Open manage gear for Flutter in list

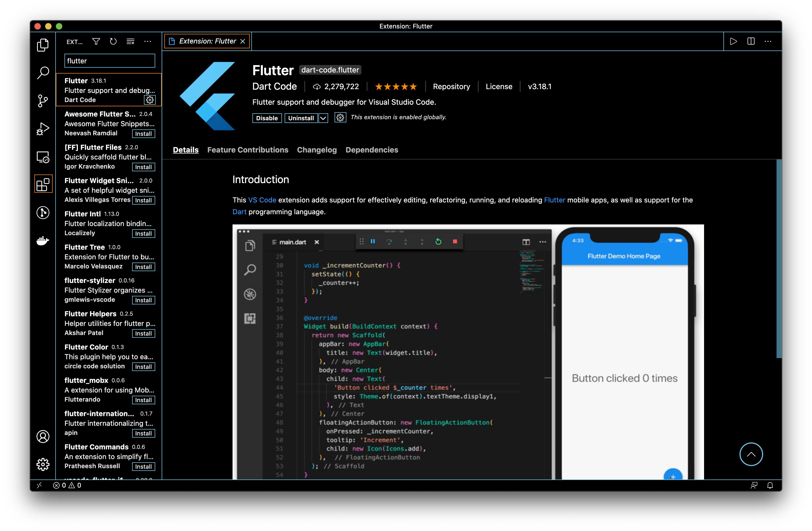[x=150, y=100]
